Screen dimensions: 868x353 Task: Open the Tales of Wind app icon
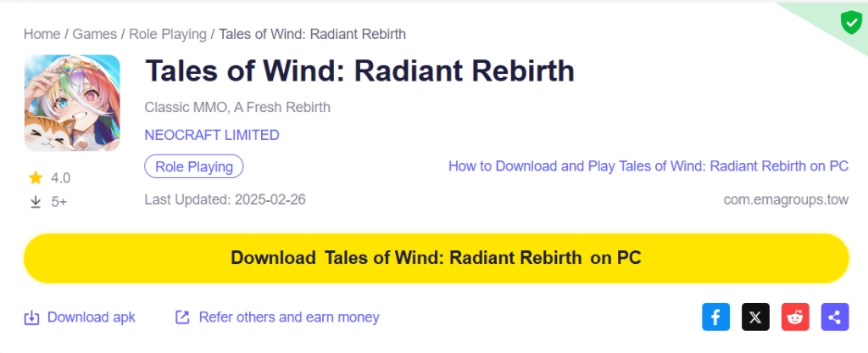(x=72, y=103)
